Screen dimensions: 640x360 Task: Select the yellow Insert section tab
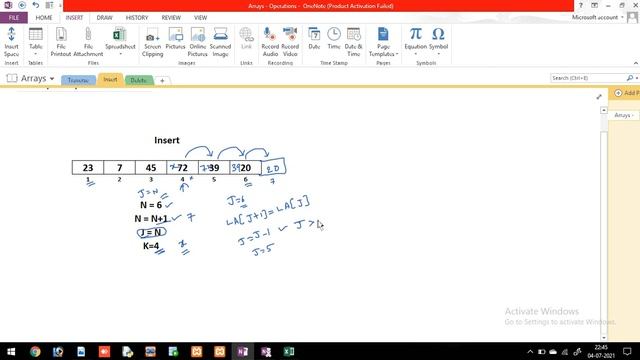click(x=110, y=80)
